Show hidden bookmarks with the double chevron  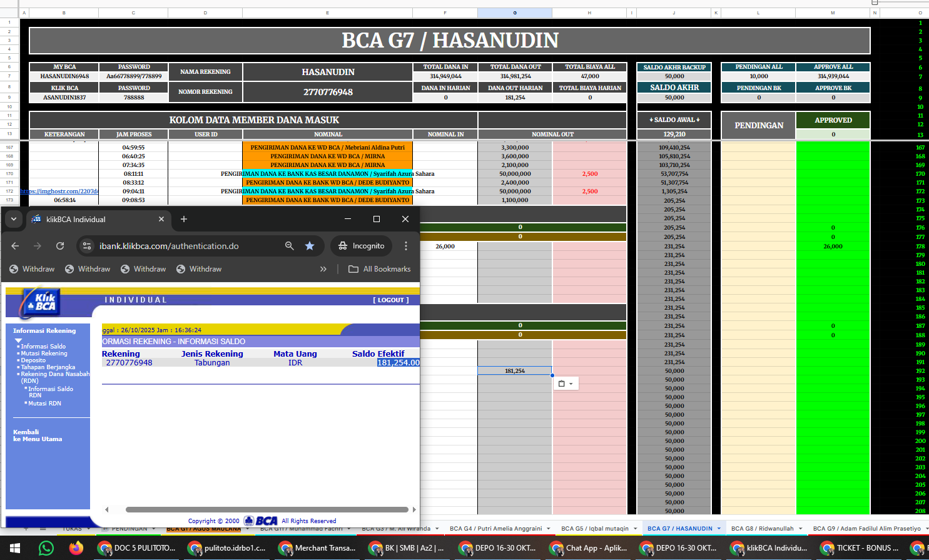click(x=323, y=269)
